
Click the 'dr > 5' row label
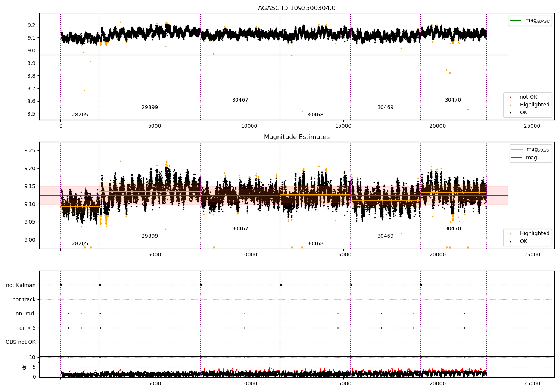point(28,328)
